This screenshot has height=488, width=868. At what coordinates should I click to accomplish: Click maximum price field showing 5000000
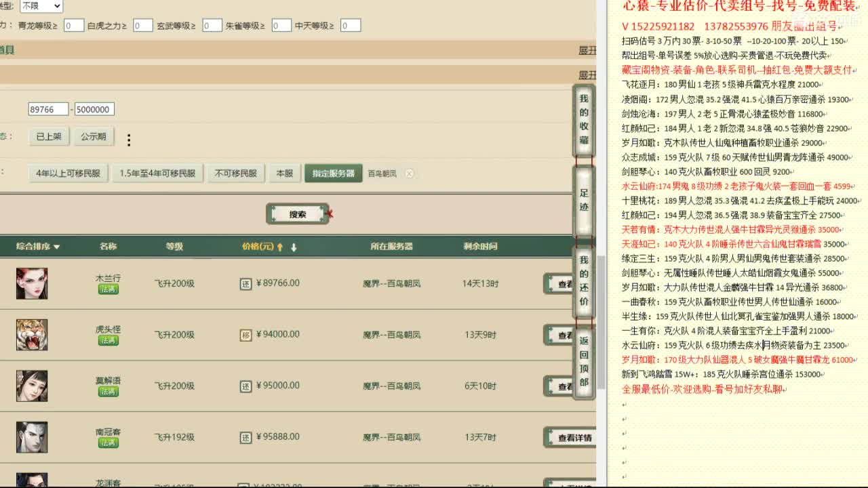click(94, 109)
